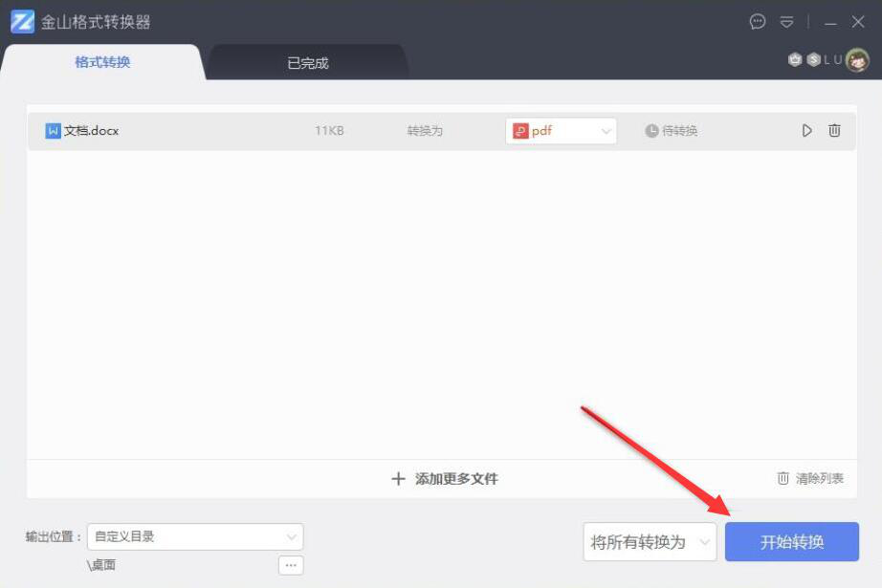Close the converter window

858,22
